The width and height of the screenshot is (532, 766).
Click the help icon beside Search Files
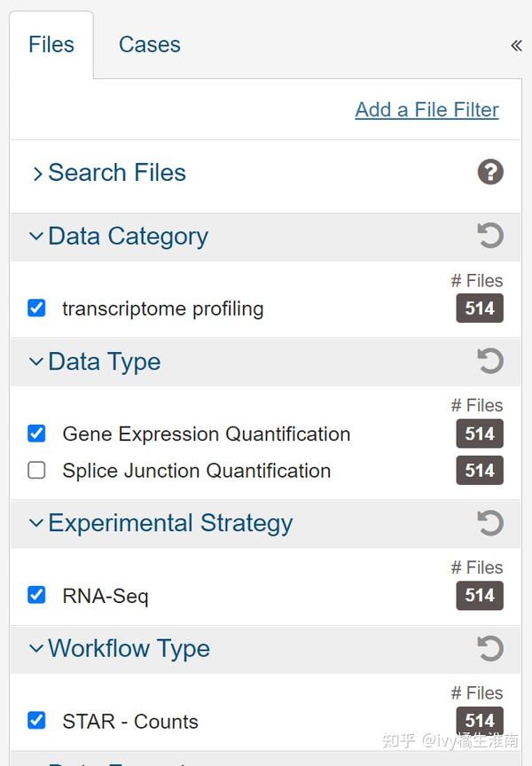[x=490, y=172]
